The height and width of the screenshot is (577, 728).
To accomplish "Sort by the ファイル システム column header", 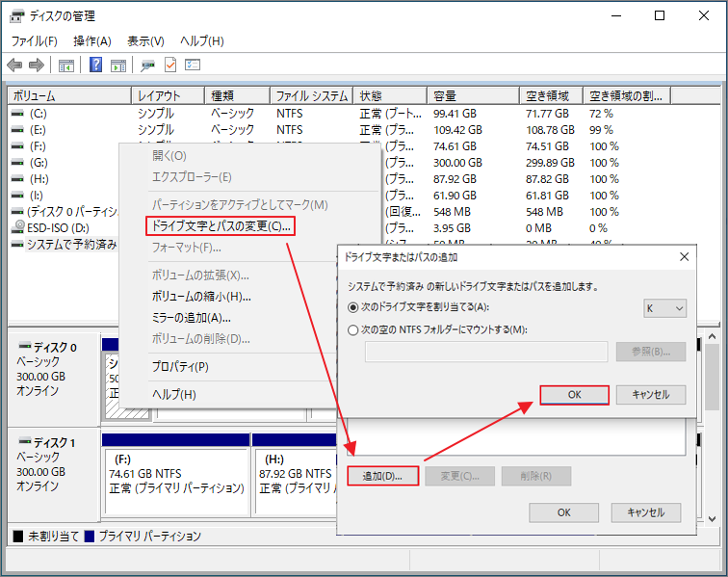I will click(312, 96).
